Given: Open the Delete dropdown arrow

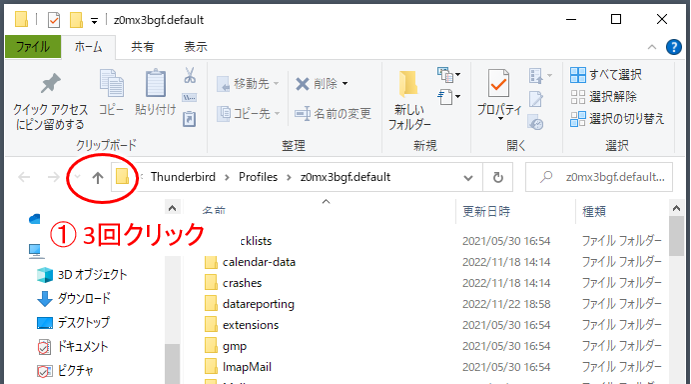Looking at the screenshot, I should pos(345,83).
